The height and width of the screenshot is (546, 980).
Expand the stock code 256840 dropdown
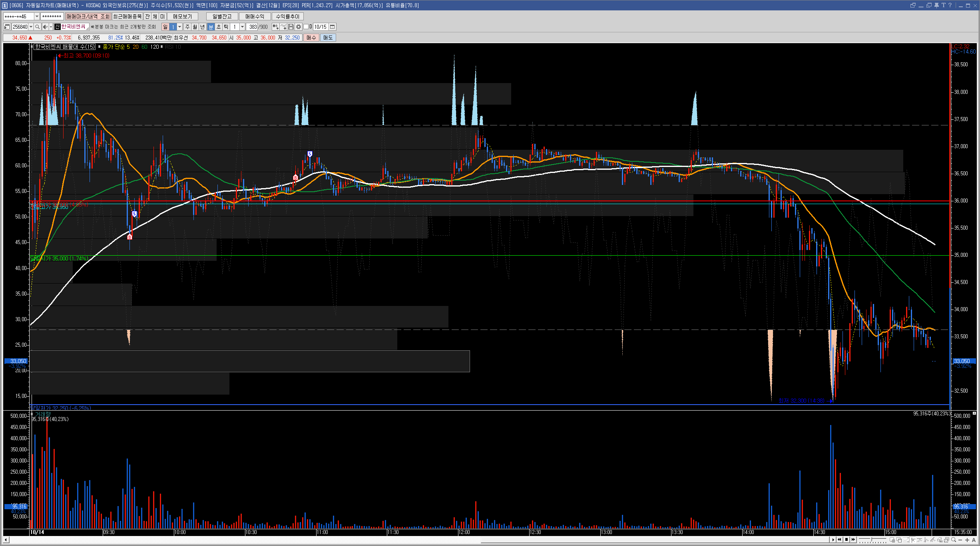[x=31, y=27]
